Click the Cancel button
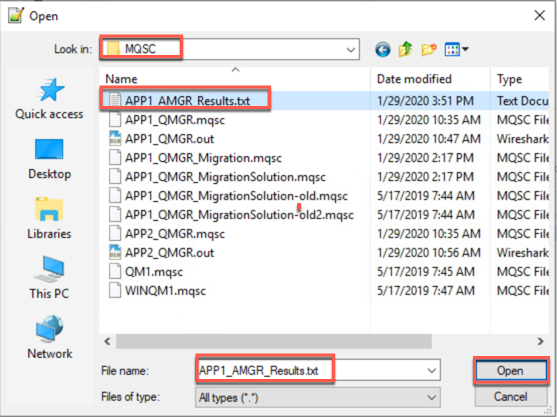This screenshot has height=417, width=557. tap(510, 396)
